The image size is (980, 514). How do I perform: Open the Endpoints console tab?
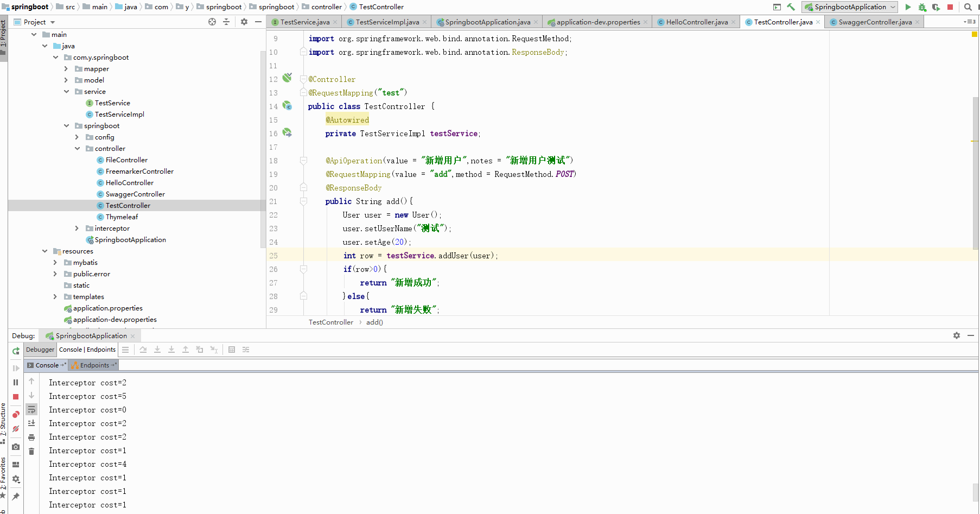pyautogui.click(x=93, y=365)
